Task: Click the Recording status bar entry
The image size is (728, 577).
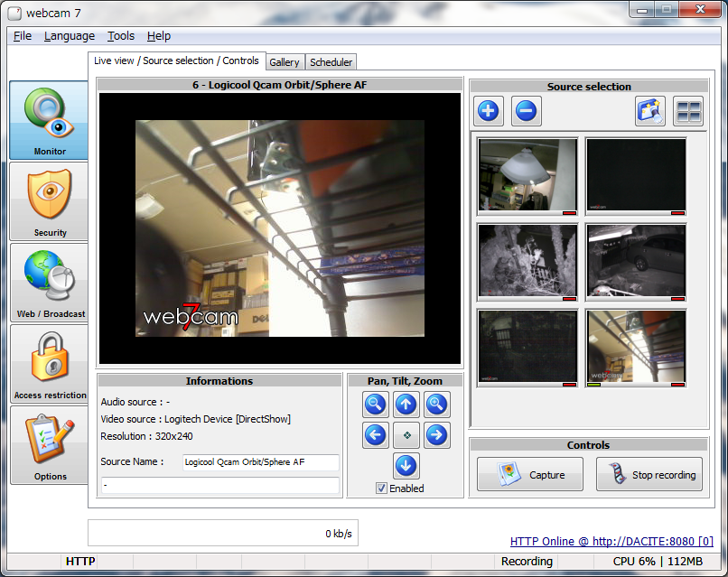Action: point(527,562)
